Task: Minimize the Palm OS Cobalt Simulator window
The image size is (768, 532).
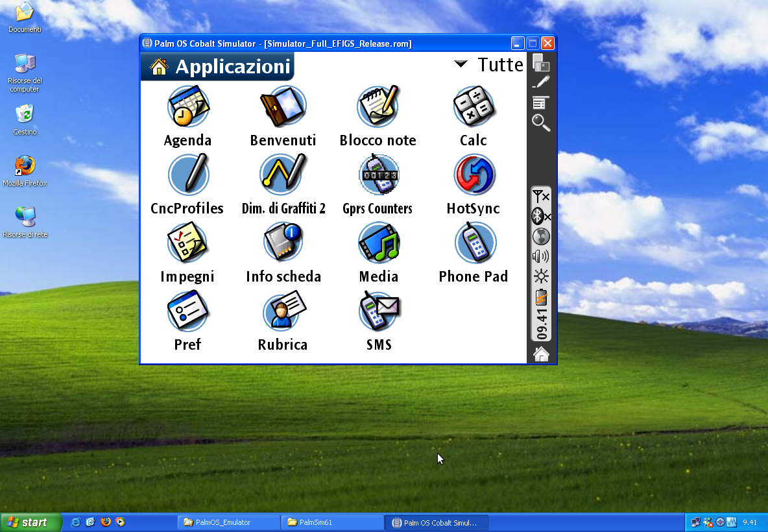Action: click(518, 43)
